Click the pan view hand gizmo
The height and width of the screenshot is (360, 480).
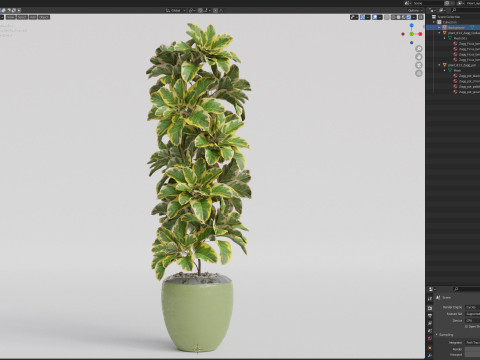click(x=419, y=57)
